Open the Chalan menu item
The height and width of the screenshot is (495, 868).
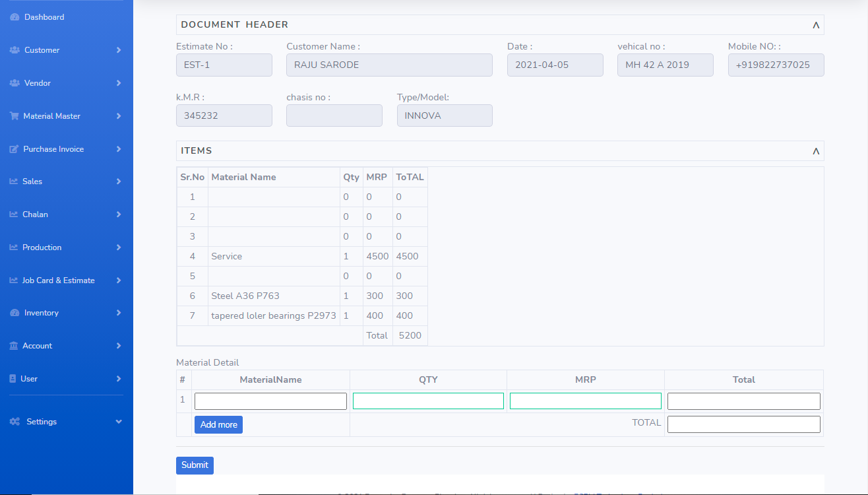click(35, 214)
